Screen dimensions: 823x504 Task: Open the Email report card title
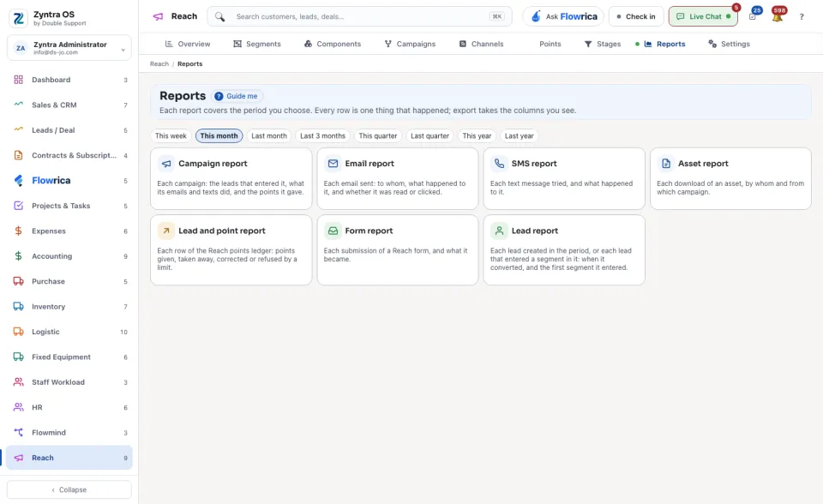[369, 164]
